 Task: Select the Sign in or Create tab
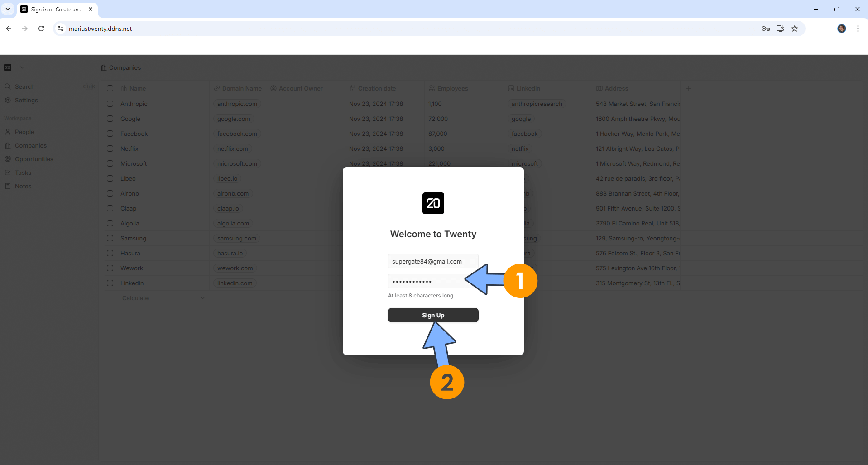[57, 9]
